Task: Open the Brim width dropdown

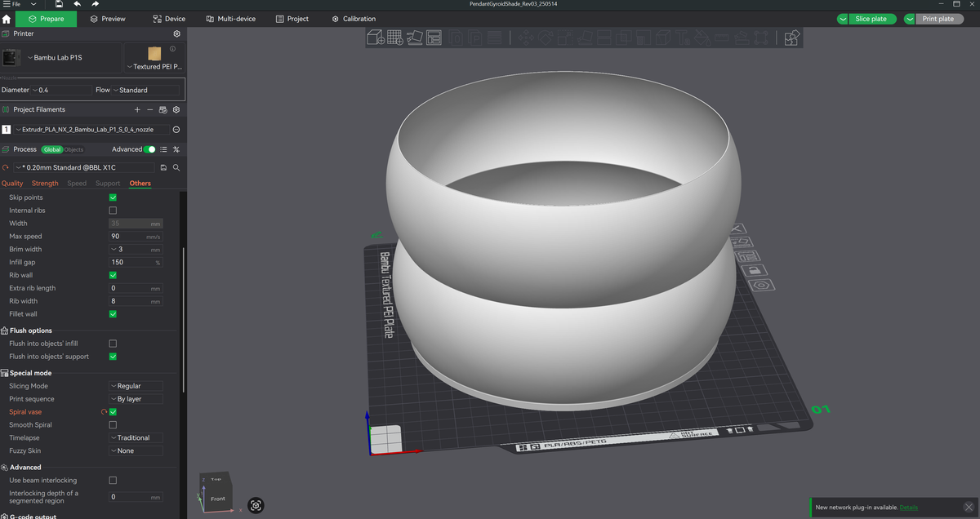Action: point(136,249)
